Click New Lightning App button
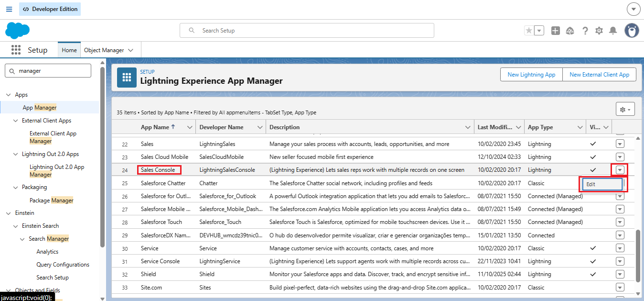This screenshot has width=644, height=301. pyautogui.click(x=531, y=75)
